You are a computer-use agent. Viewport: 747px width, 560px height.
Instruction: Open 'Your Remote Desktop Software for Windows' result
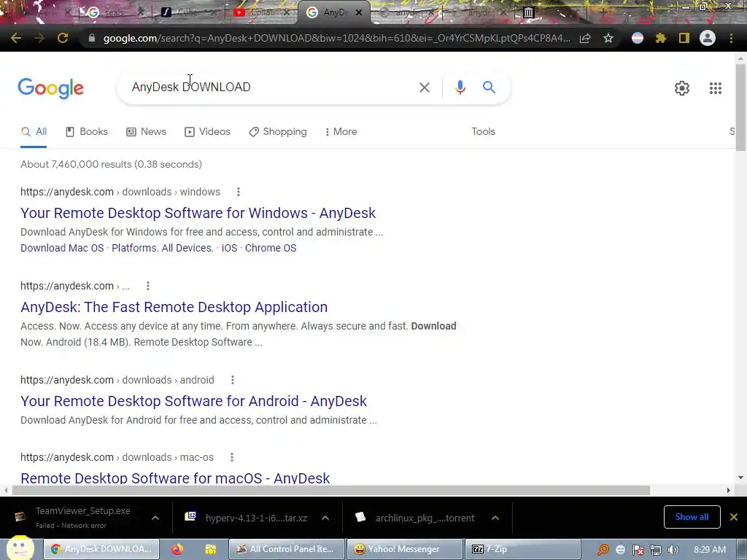coord(198,213)
